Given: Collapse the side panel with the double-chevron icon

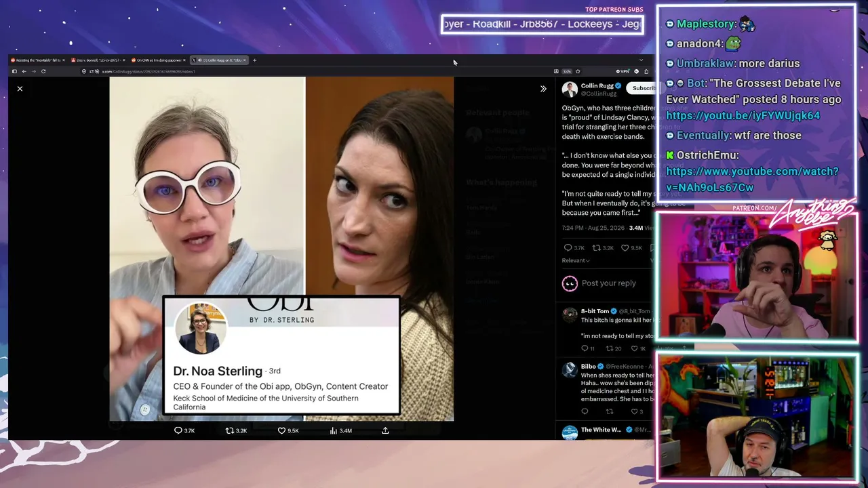Looking at the screenshot, I should (543, 89).
